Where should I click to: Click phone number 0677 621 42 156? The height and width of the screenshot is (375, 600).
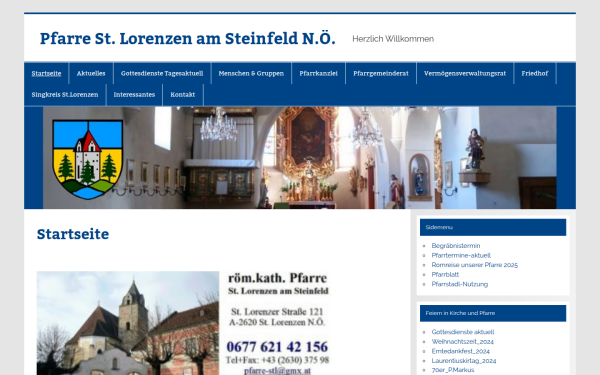click(277, 347)
